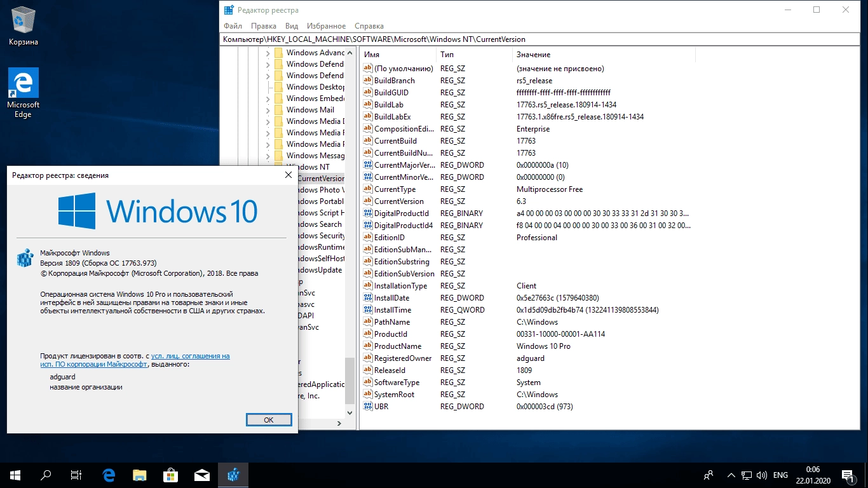868x488 pixels.
Task: Click the DigitalProductId4 binary value icon
Action: (x=367, y=226)
